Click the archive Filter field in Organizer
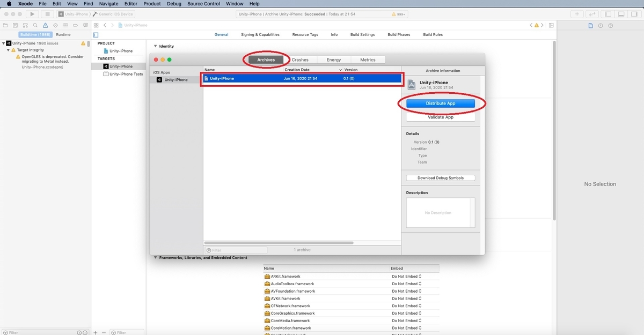 point(236,250)
